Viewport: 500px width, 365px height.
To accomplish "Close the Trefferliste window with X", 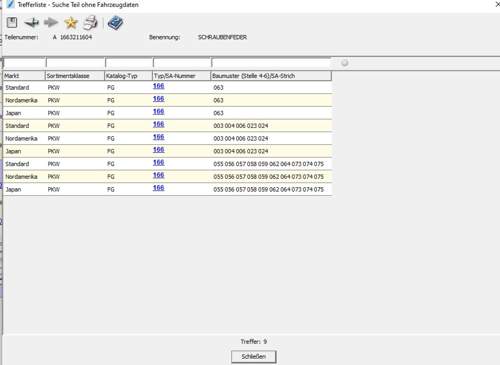I will [497, 4].
